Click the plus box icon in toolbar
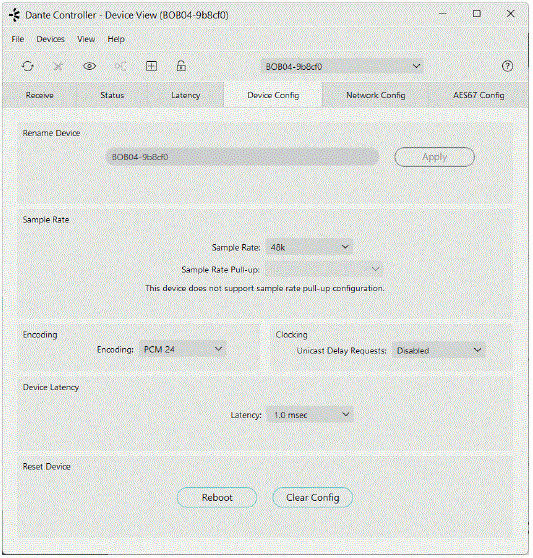 (151, 66)
